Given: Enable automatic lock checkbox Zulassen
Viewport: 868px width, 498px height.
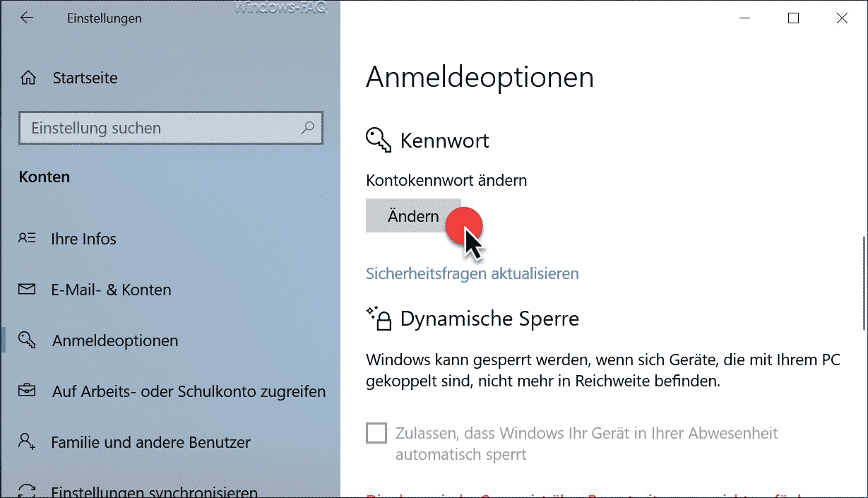Looking at the screenshot, I should (376, 433).
